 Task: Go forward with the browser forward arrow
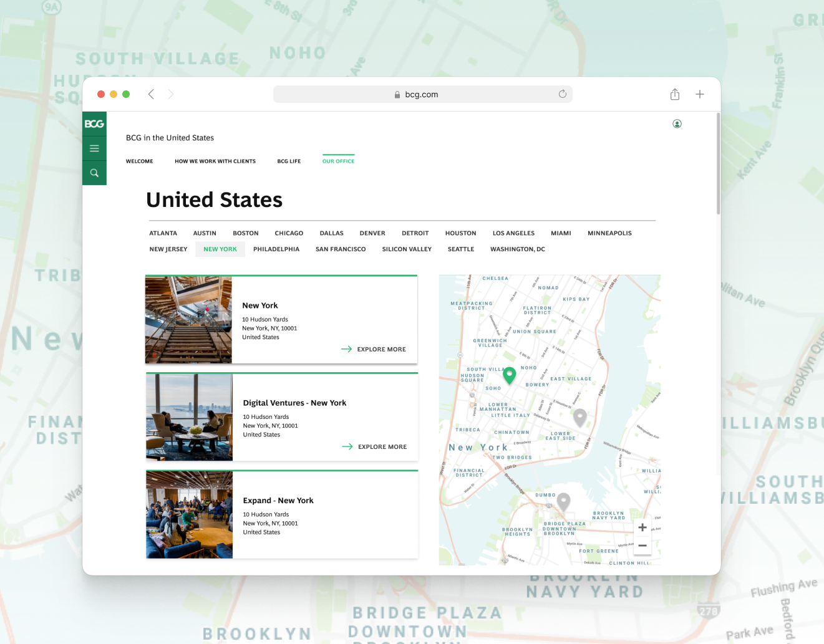170,94
